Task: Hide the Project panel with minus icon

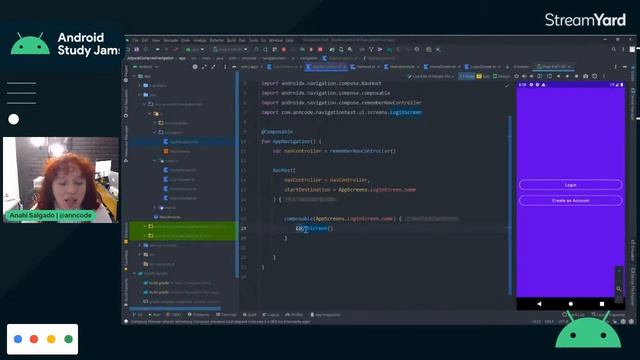Action: pyautogui.click(x=234, y=67)
